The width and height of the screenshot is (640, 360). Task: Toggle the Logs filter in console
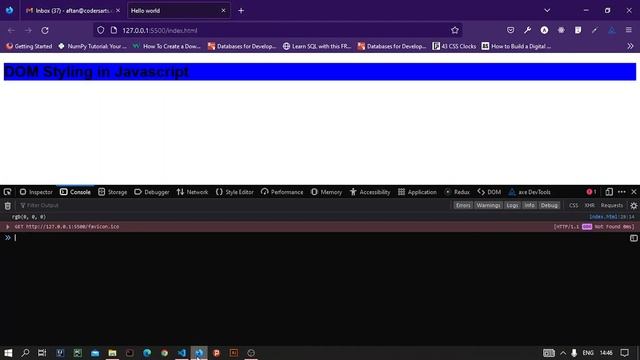[x=512, y=205]
